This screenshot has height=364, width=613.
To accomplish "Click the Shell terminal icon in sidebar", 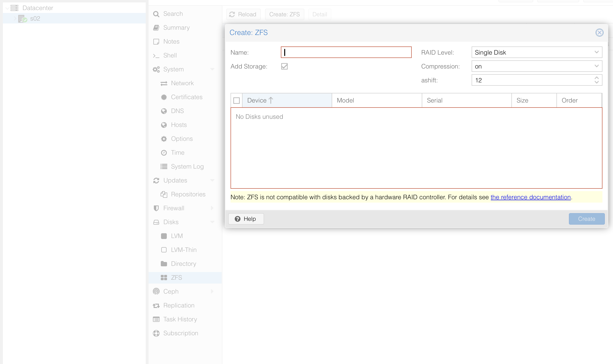I will click(156, 56).
